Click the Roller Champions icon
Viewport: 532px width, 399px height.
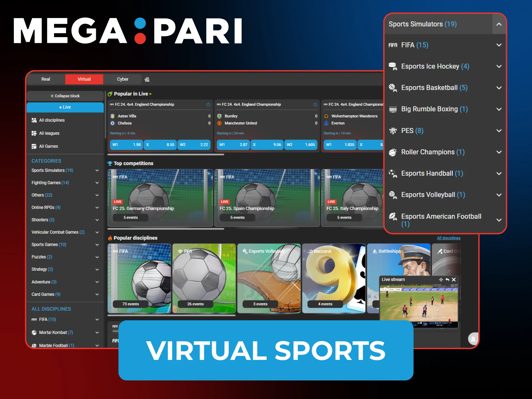[393, 152]
